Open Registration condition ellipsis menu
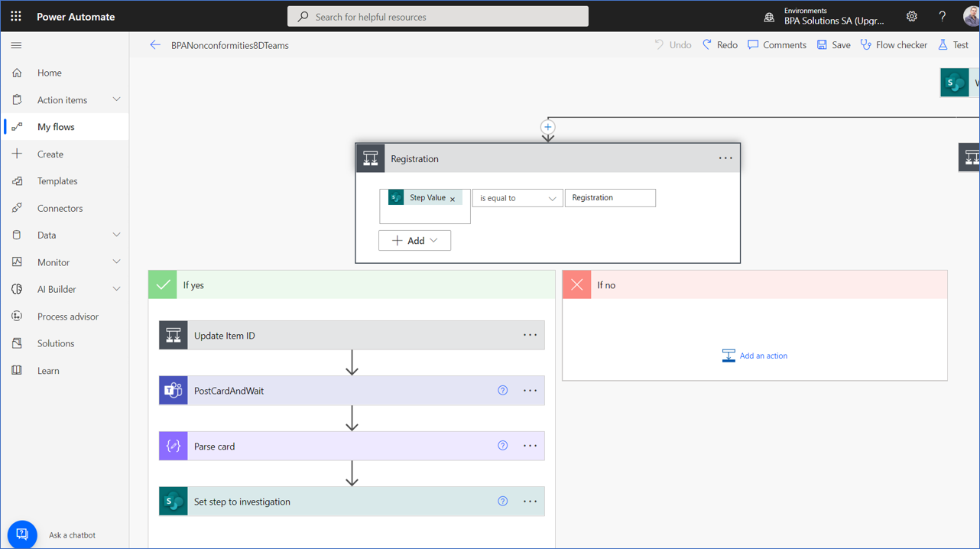 click(725, 158)
